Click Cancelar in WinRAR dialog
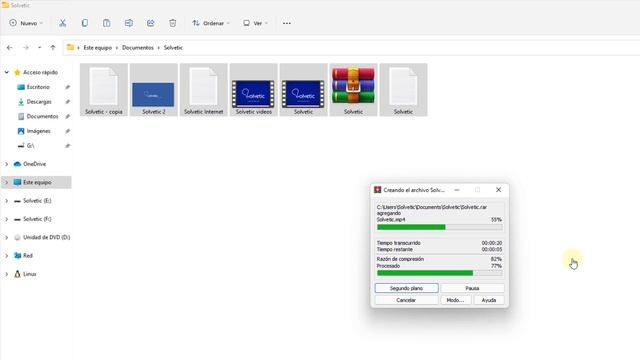640x360 pixels. (406, 300)
